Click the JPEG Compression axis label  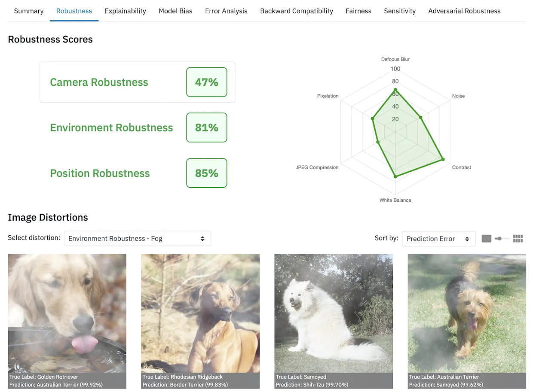[317, 167]
